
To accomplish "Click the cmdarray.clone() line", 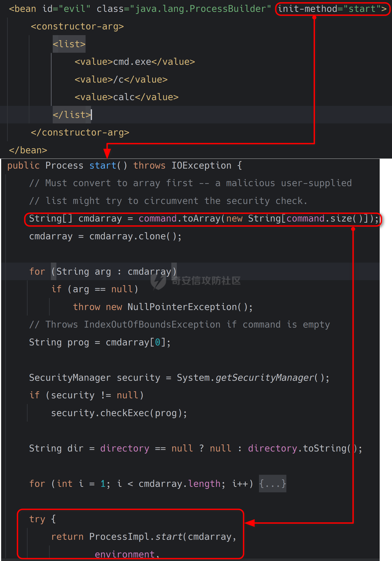I will click(x=105, y=236).
